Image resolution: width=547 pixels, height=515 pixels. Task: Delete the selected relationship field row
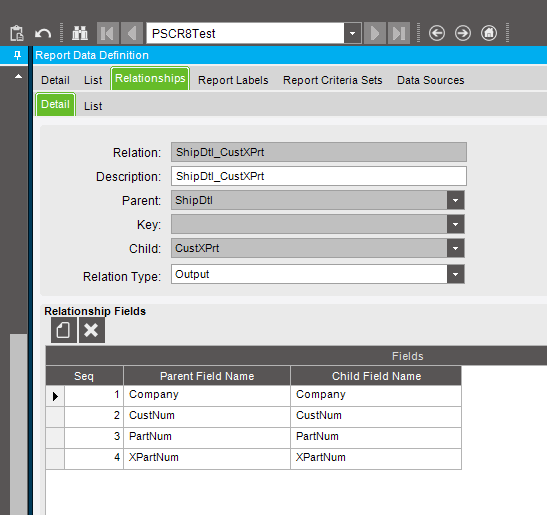(x=91, y=330)
